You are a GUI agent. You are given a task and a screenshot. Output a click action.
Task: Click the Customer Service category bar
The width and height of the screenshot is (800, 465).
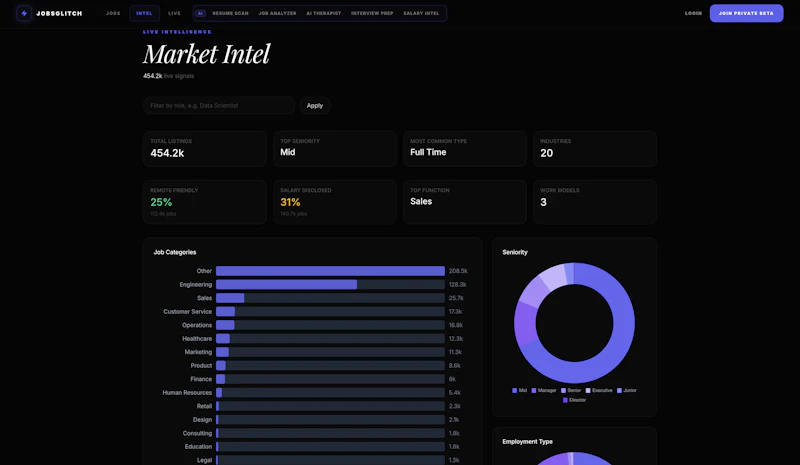click(x=226, y=311)
